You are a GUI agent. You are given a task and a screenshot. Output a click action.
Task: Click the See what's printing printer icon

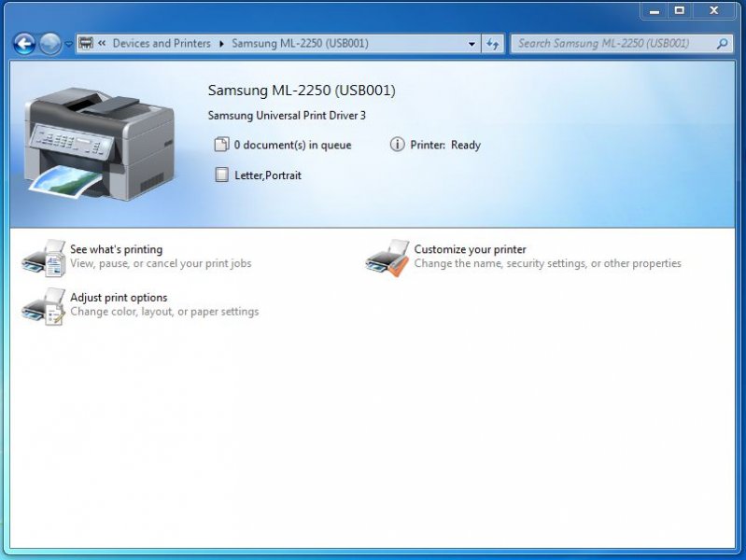43,259
